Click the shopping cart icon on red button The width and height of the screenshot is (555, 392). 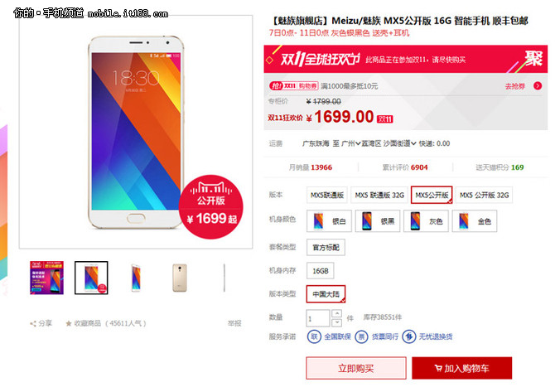tap(438, 368)
